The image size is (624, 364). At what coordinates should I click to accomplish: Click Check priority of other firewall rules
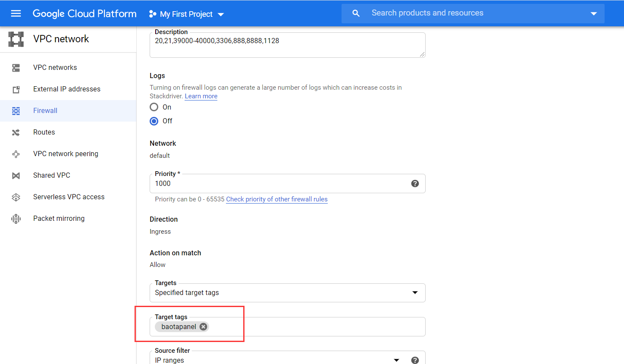coord(276,199)
